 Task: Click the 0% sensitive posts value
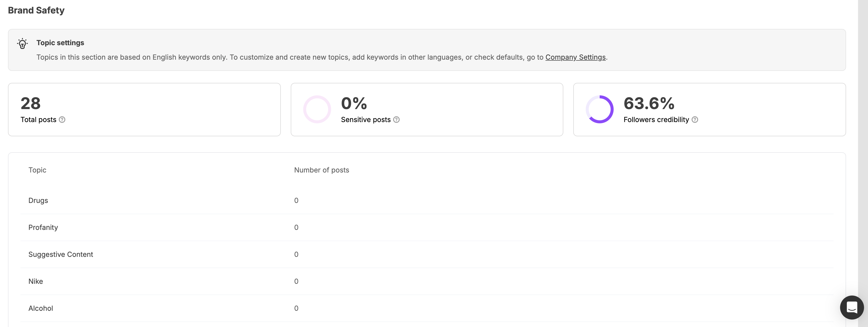(354, 103)
